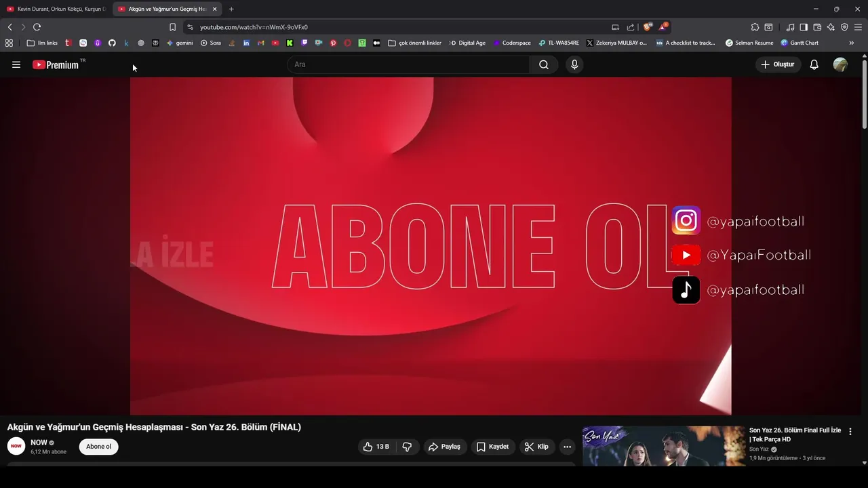Image resolution: width=868 pixels, height=488 pixels.
Task: Show hidden bookmarks with double chevron
Action: (852, 43)
